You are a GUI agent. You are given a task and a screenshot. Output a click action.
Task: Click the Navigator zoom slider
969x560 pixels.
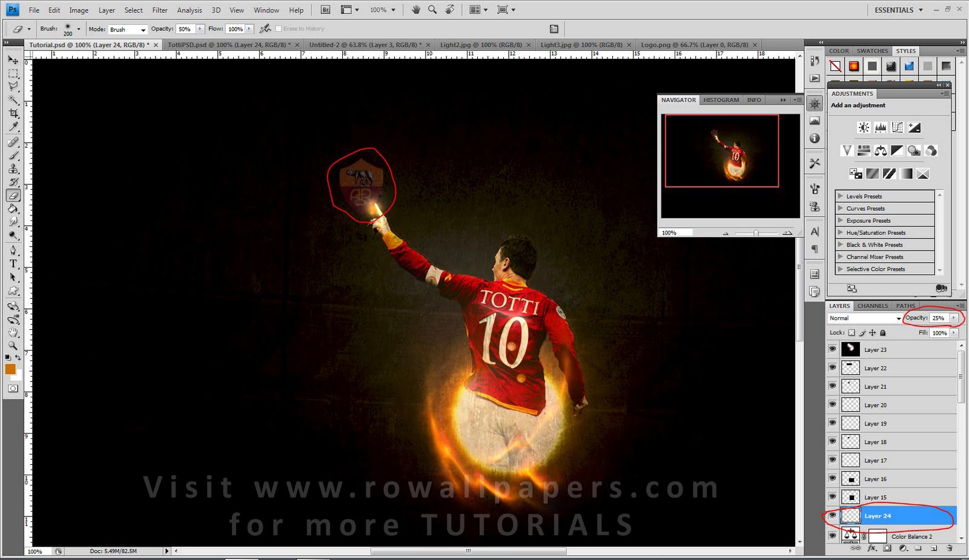tap(756, 233)
